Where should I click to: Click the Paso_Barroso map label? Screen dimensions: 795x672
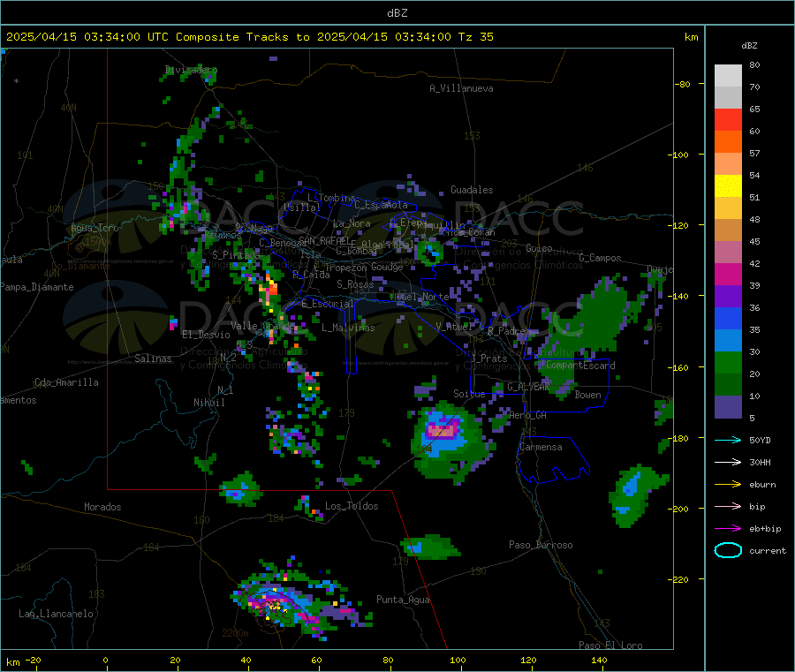coord(541,546)
